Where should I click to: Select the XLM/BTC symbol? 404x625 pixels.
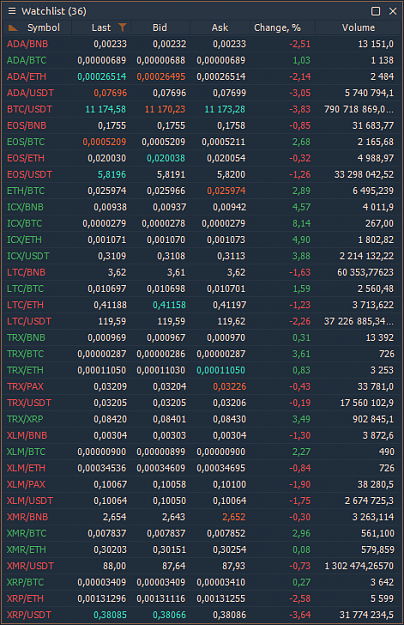click(26, 452)
